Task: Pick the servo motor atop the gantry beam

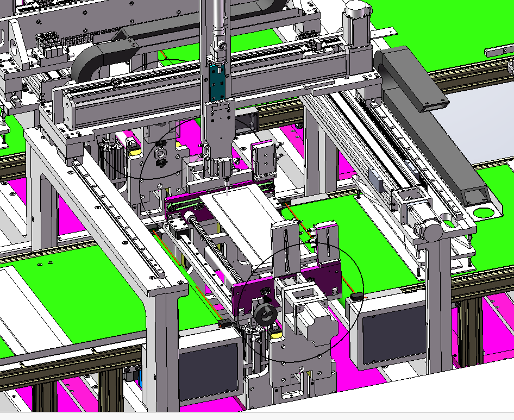Action: pos(356,24)
